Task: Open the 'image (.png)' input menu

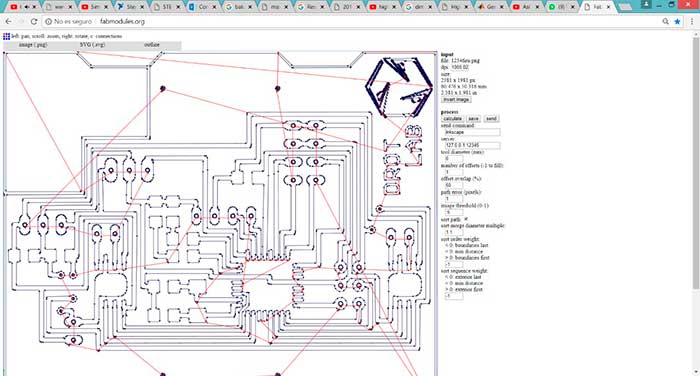Action: [x=33, y=45]
